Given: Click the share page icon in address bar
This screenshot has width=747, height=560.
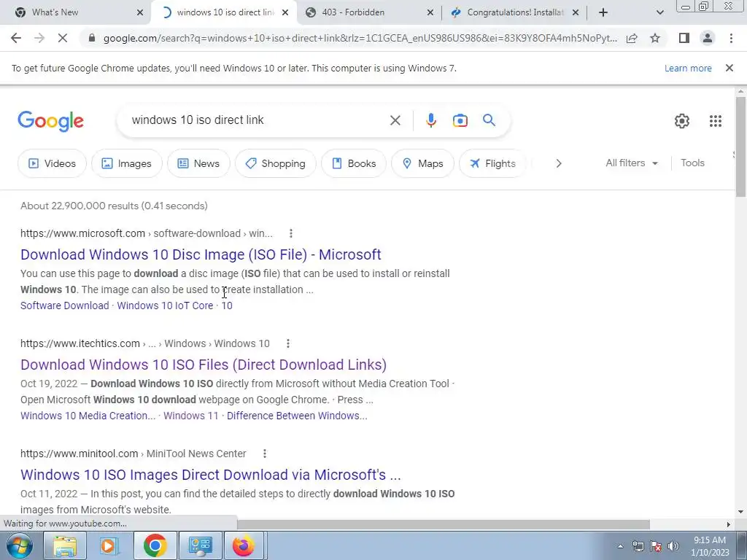Looking at the screenshot, I should [x=632, y=38].
